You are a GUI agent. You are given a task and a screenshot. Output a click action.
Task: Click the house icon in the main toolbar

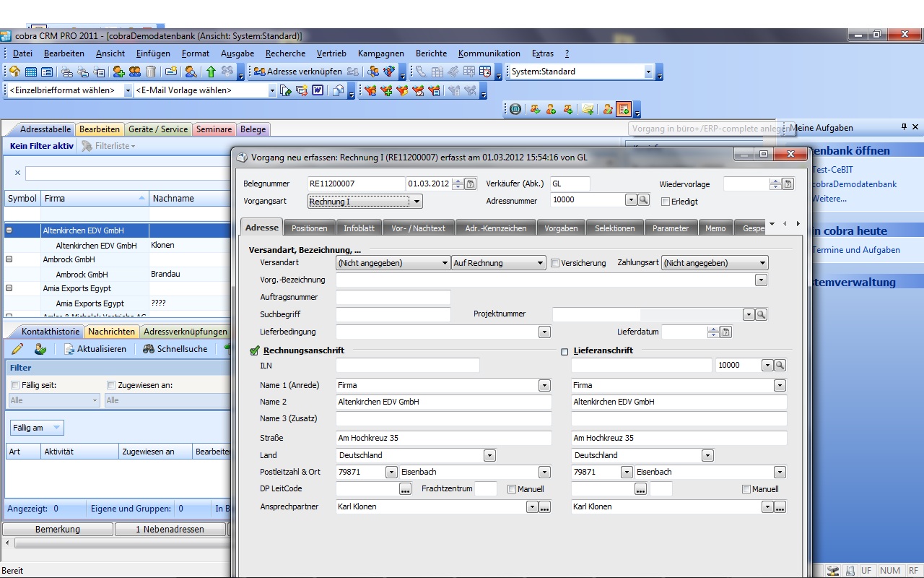14,72
